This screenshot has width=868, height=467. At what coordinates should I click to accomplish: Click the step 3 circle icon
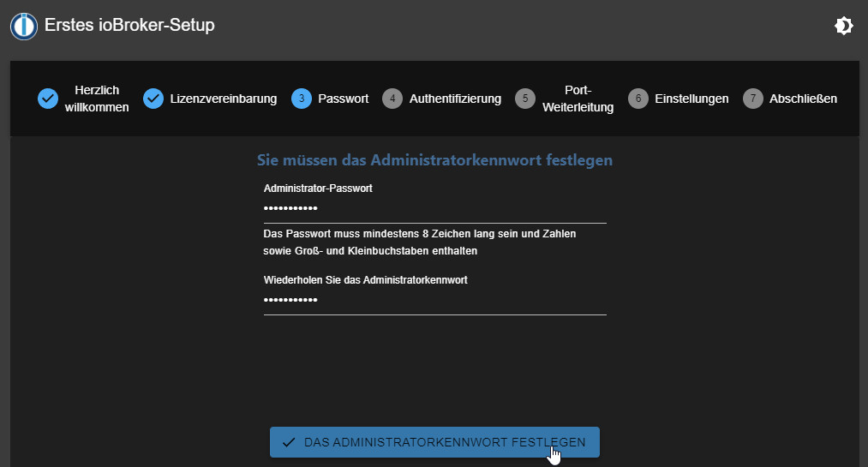(x=302, y=99)
